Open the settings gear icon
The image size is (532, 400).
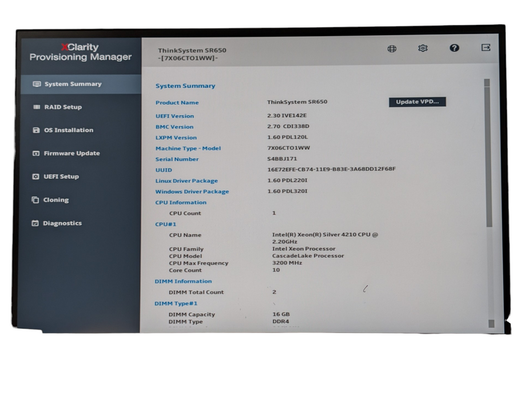click(x=423, y=48)
